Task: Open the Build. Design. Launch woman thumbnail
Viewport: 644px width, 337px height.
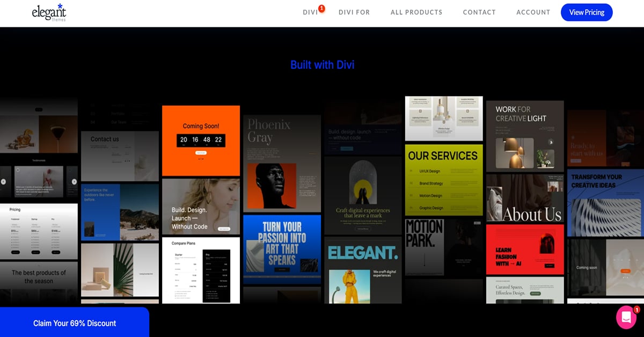Action: [x=201, y=207]
